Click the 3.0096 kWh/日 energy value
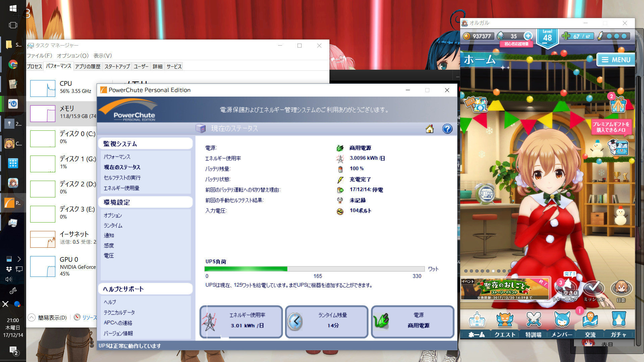 pyautogui.click(x=367, y=158)
